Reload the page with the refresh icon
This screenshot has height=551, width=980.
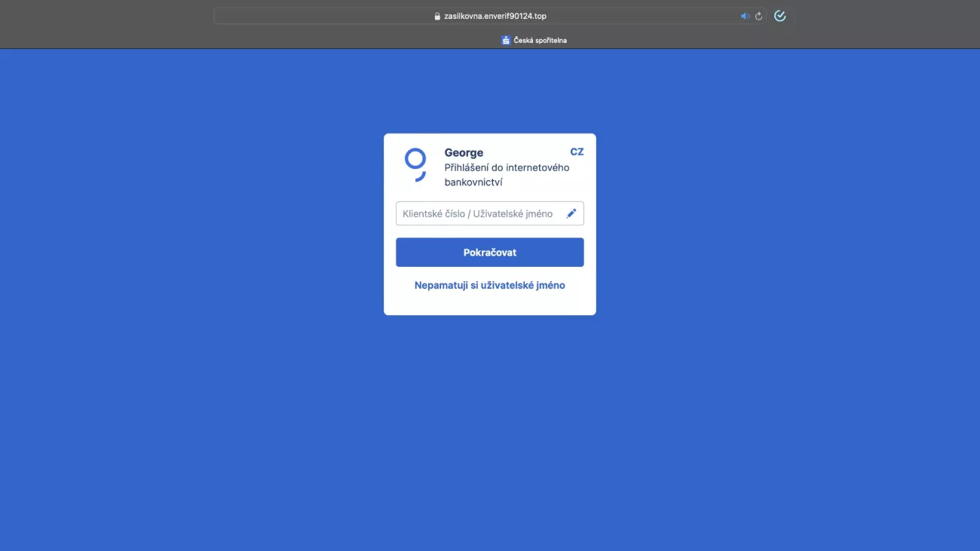758,16
